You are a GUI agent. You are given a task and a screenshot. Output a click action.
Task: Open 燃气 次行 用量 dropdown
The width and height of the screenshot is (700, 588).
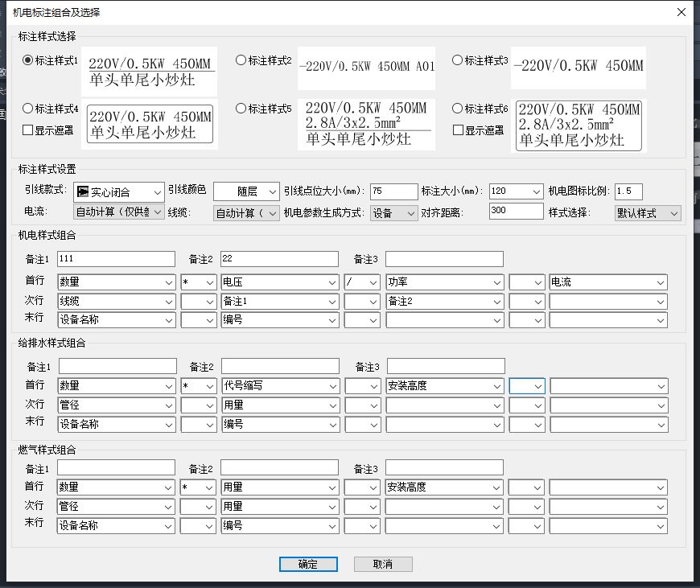point(279,507)
